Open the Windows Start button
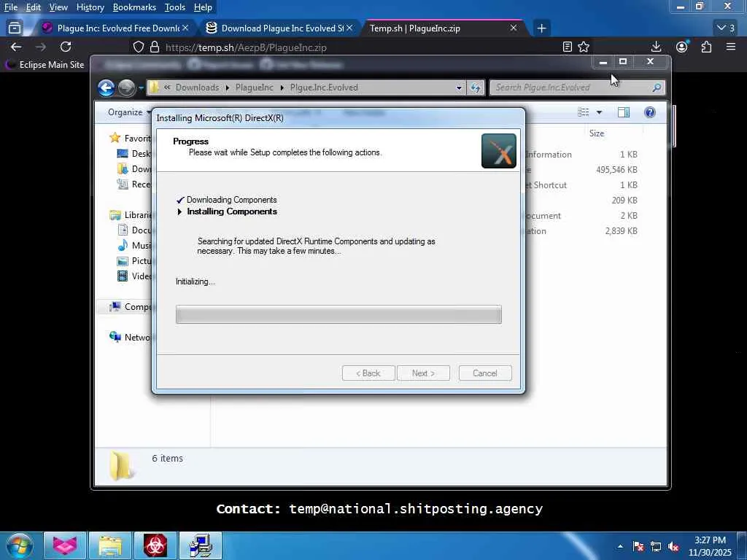747x560 pixels. pos(20,545)
